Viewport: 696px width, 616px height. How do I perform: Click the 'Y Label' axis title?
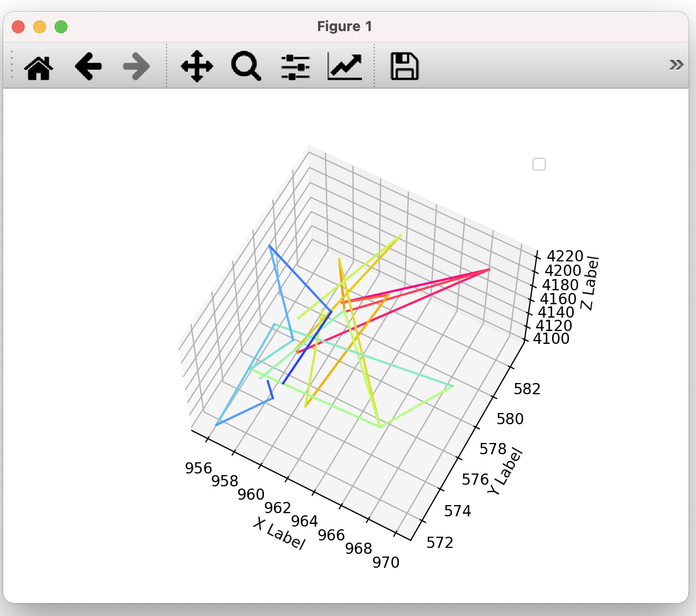505,471
